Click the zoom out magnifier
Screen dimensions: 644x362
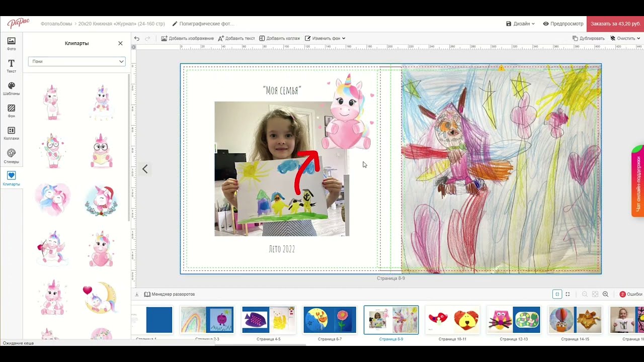[x=585, y=294]
